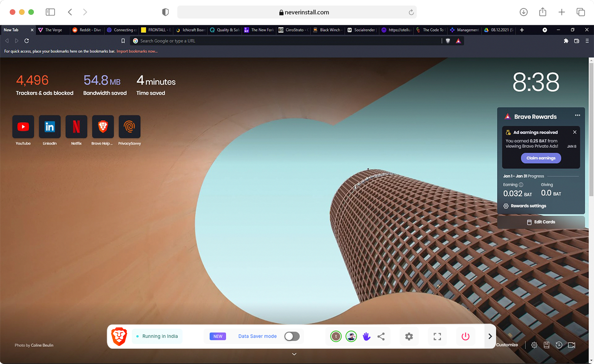Switch to the Reddit - Dive tab
This screenshot has width=594, height=364.
[87, 30]
